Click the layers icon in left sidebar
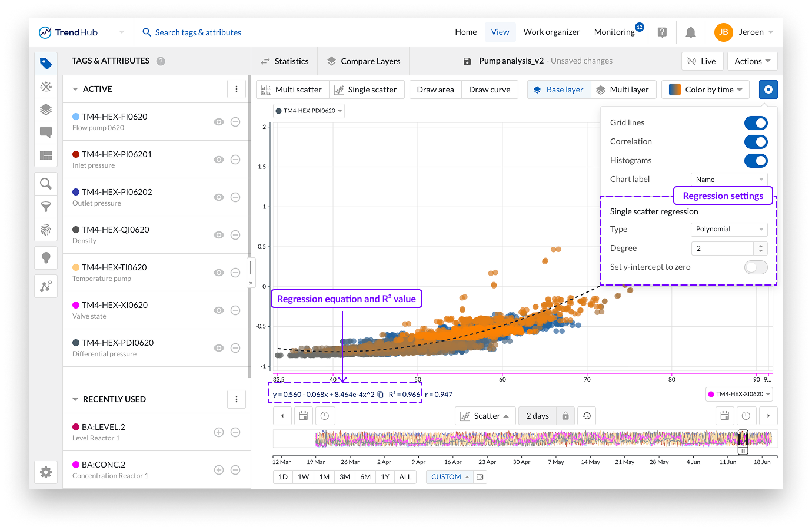 [x=46, y=110]
